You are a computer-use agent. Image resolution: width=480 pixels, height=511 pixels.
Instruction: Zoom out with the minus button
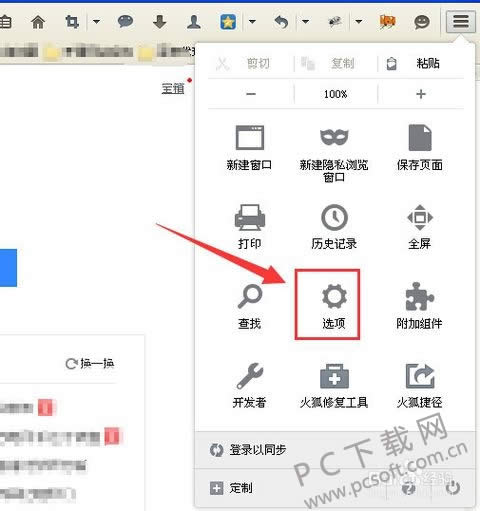click(x=251, y=94)
